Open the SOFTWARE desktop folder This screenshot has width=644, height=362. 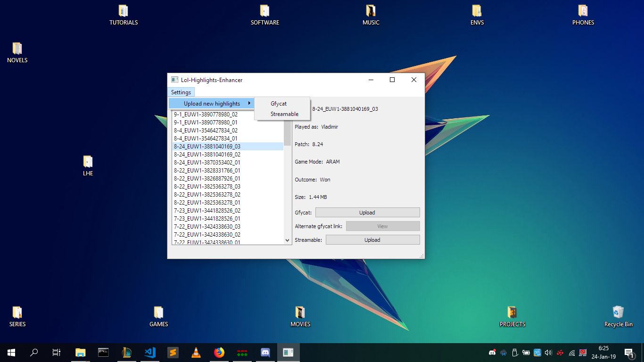[x=264, y=15]
